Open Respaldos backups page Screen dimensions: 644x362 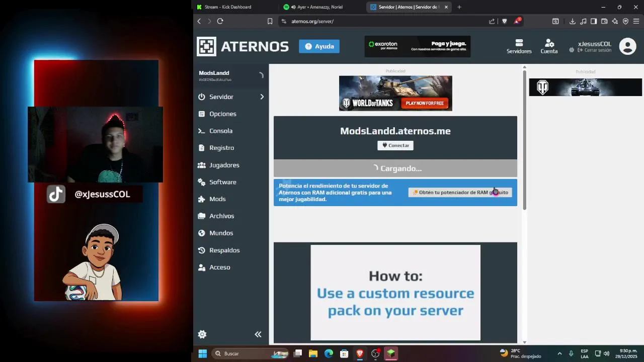224,250
